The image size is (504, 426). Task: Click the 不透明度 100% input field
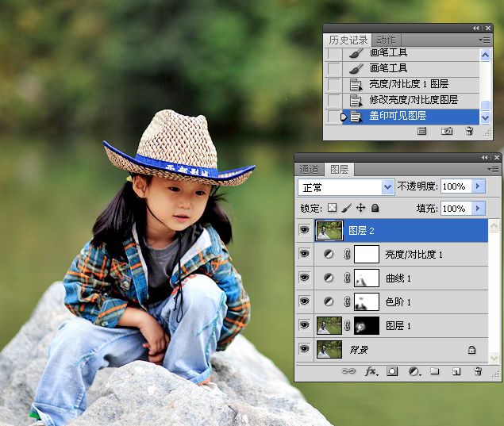tap(456, 186)
